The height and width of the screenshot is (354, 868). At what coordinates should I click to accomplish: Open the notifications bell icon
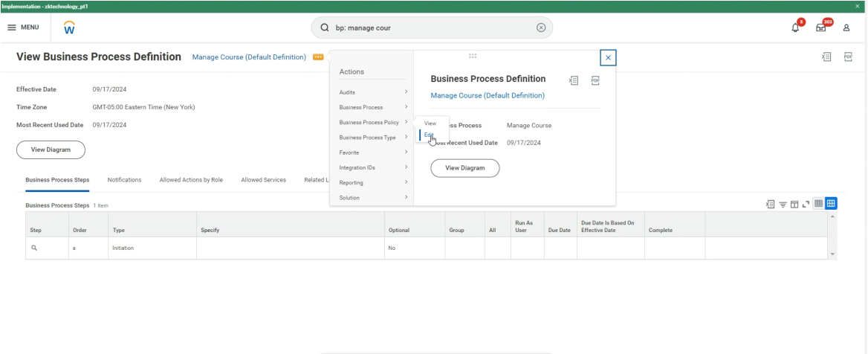tap(795, 28)
